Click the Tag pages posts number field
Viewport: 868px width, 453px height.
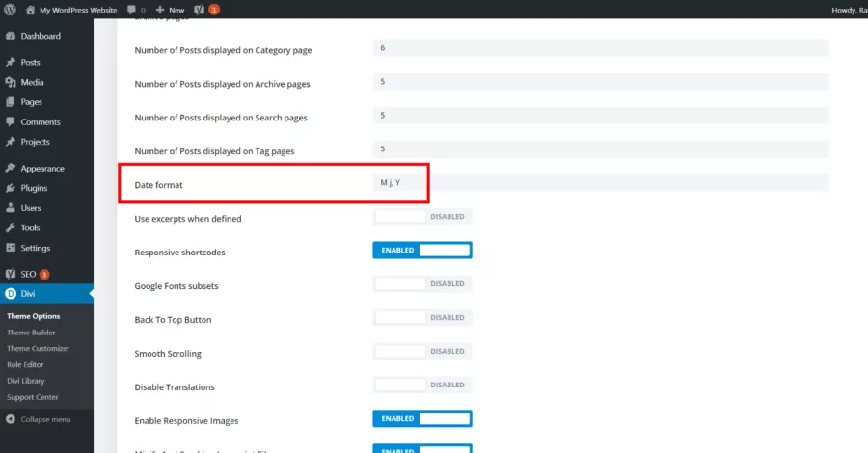tap(601, 148)
